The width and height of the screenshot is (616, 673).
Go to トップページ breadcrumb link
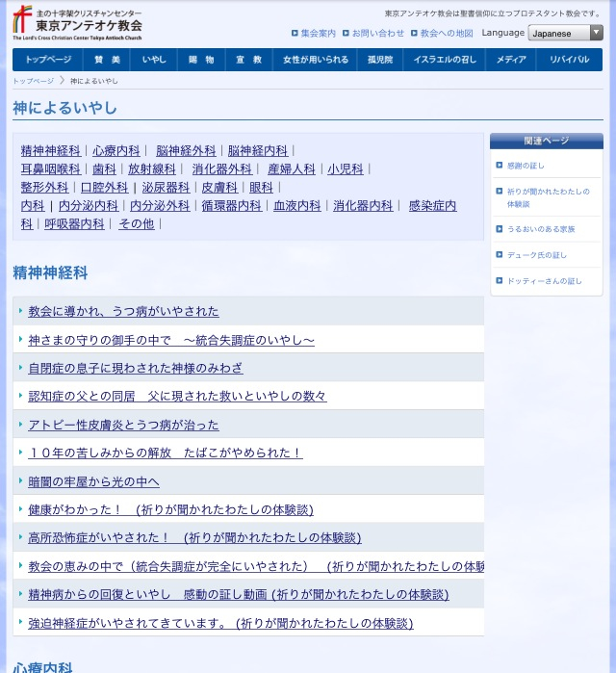pyautogui.click(x=33, y=82)
